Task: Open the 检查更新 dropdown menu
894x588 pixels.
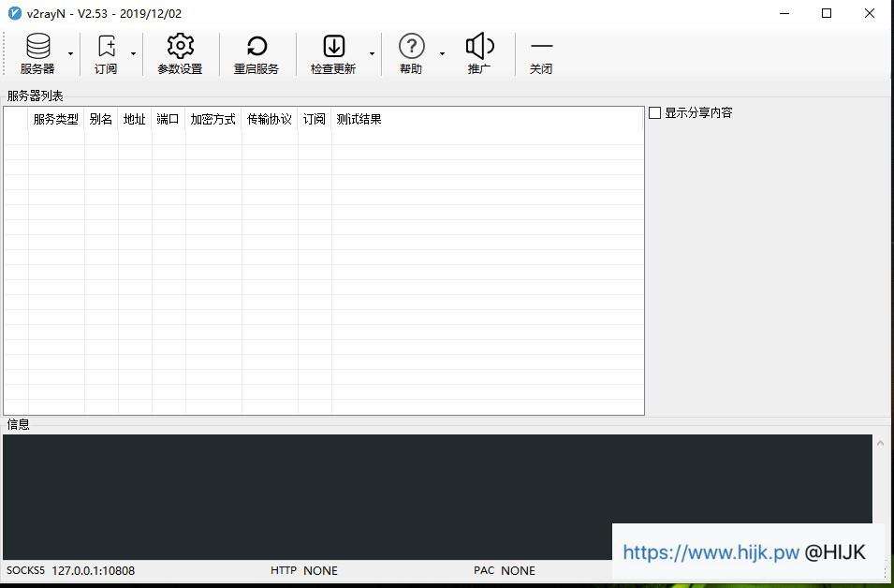Action: 372,53
